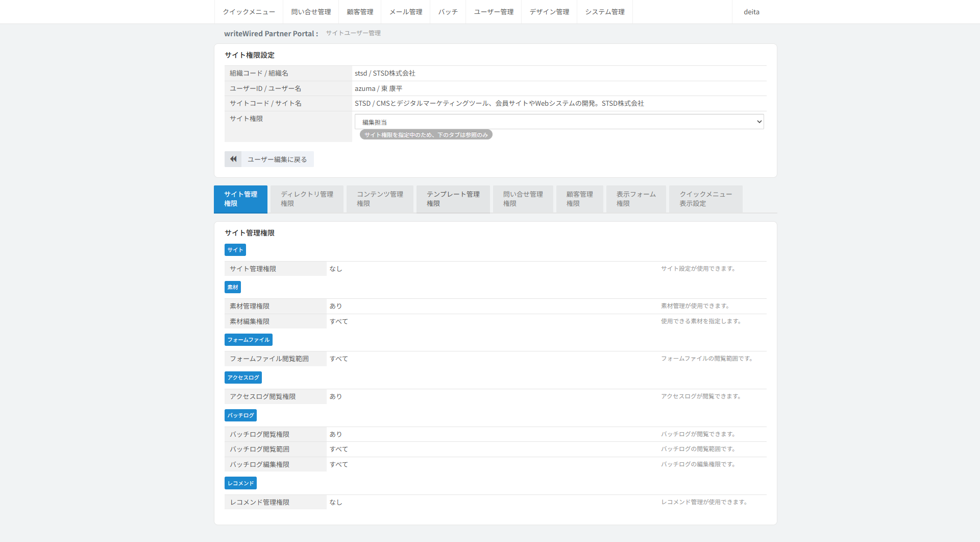980x542 pixels.
Task: Click the なし value in レコメンド管理権限 row
Action: pos(336,503)
